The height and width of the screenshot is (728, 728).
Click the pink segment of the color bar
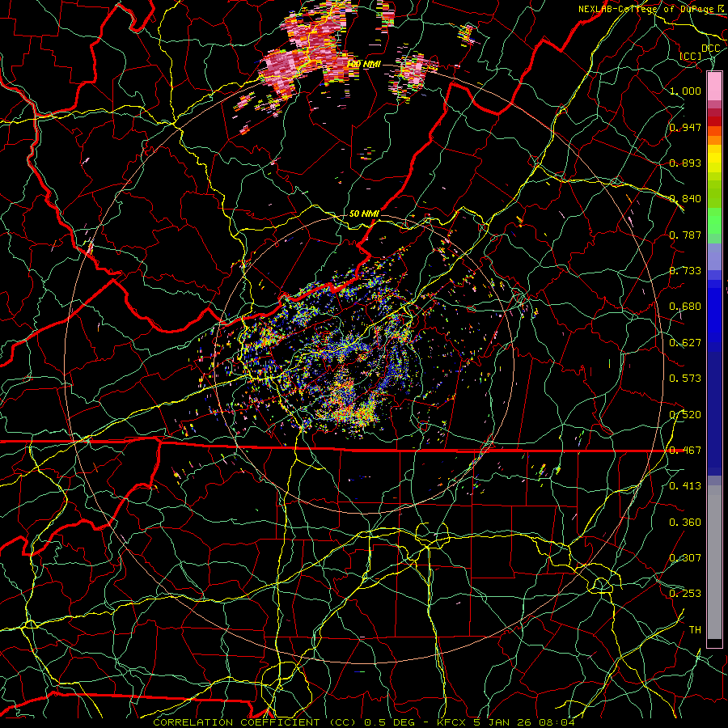coord(714,86)
